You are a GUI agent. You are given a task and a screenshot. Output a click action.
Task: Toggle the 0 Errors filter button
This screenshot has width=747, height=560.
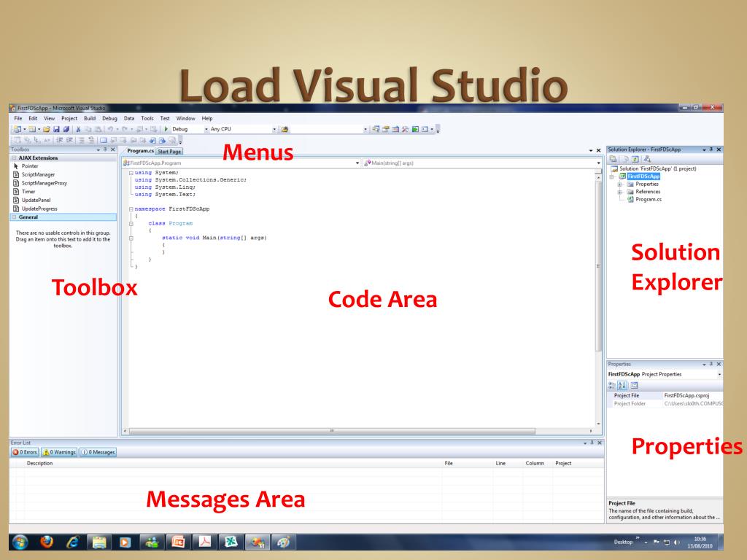[25, 452]
